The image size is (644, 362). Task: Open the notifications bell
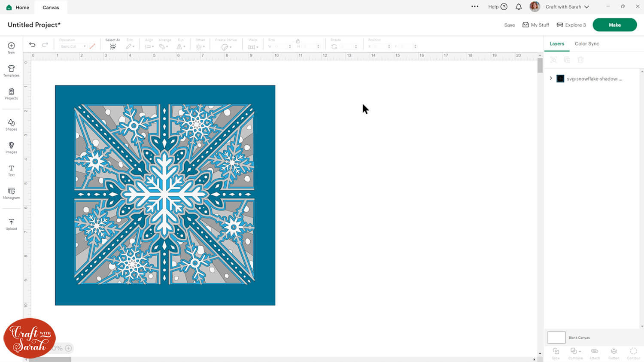(x=519, y=7)
